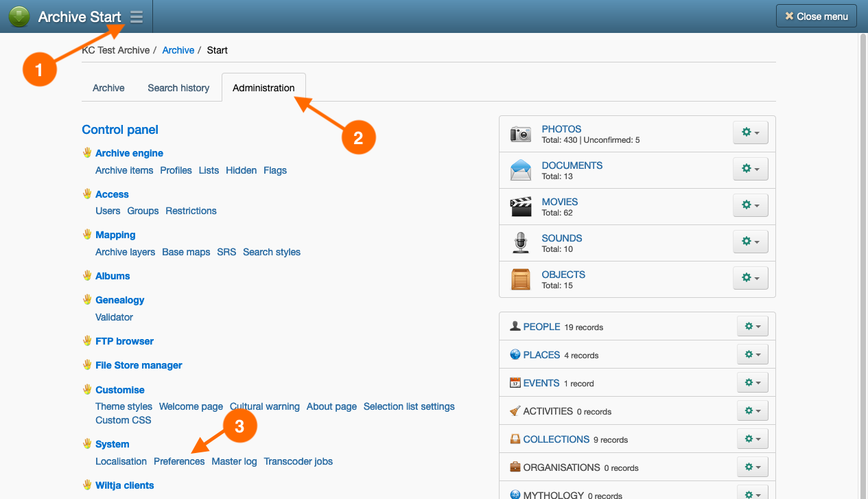Open the gear dropdown for Collections

click(753, 439)
